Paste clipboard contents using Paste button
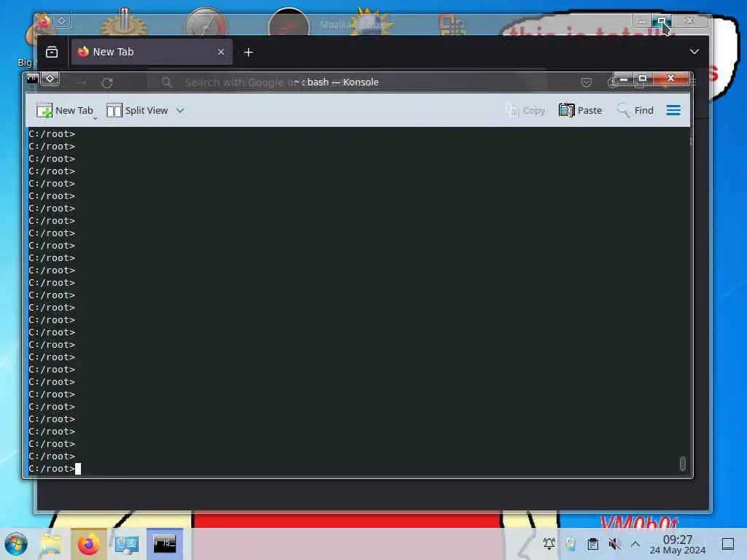The image size is (747, 560). (x=580, y=111)
